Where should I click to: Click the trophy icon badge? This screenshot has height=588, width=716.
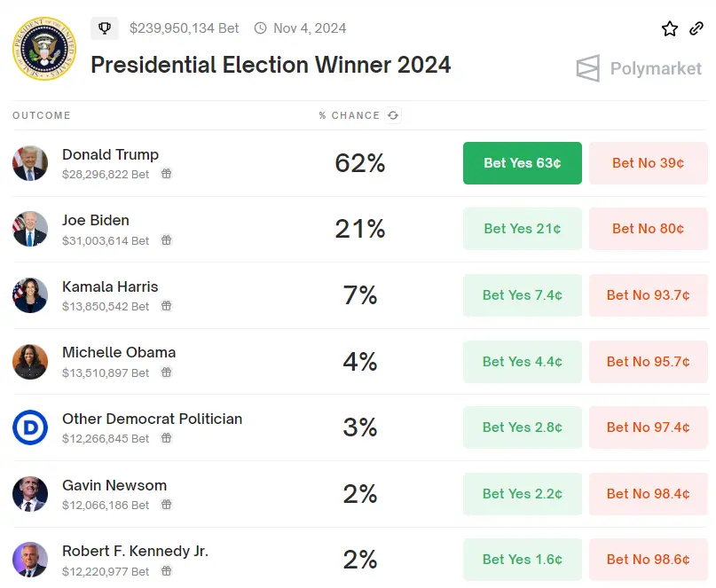[x=105, y=28]
